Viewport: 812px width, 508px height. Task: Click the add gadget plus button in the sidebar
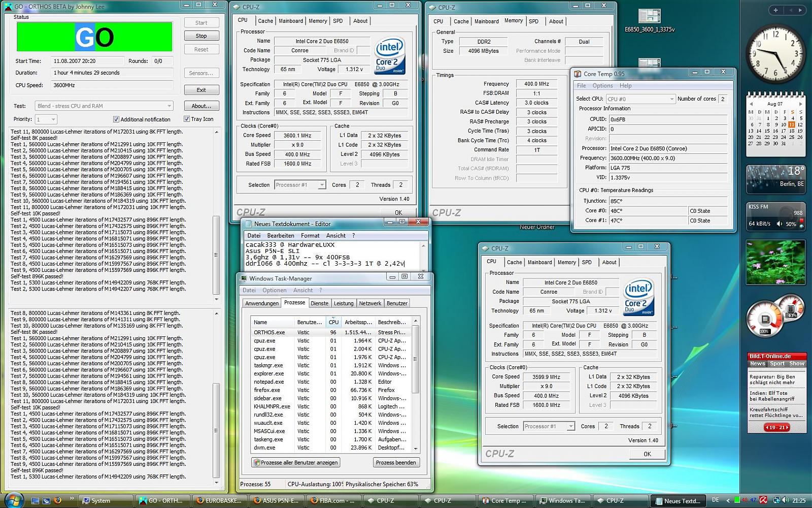coord(775,10)
